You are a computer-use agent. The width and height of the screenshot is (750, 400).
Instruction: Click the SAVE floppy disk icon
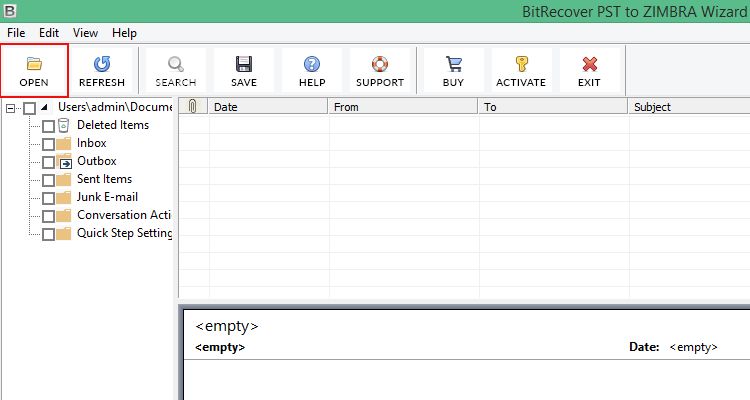click(x=244, y=64)
